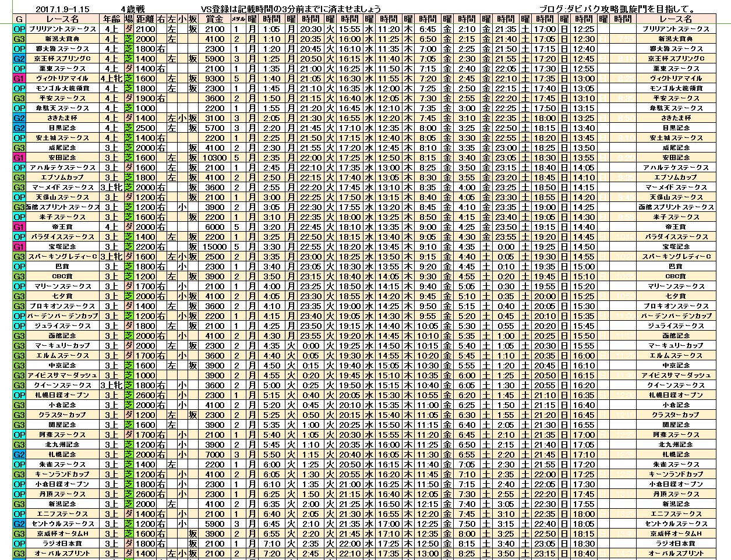Click Thursday time 13:00 in オーバルスプリント row
The width and height of the screenshot is (731, 560).
tap(427, 554)
